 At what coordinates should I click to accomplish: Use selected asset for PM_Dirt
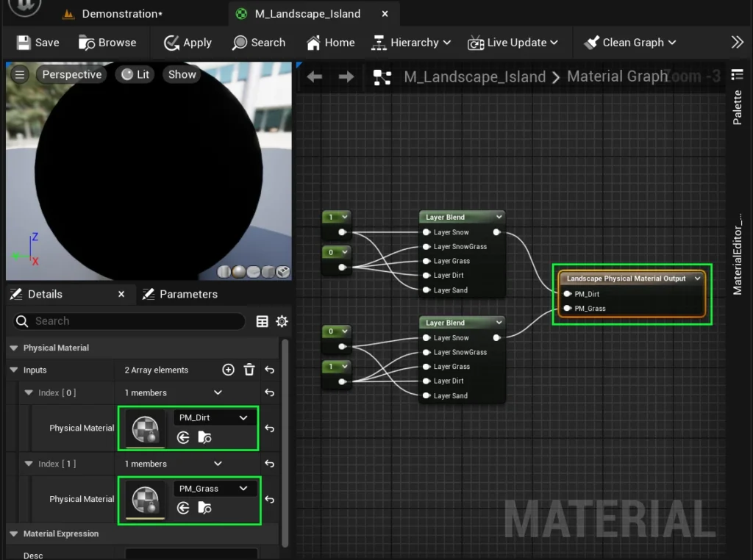tap(184, 438)
